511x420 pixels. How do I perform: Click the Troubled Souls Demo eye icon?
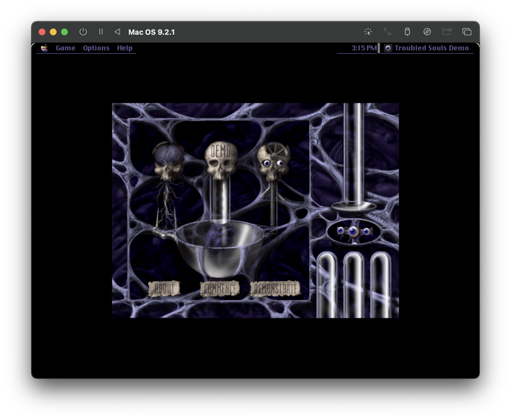(x=388, y=48)
